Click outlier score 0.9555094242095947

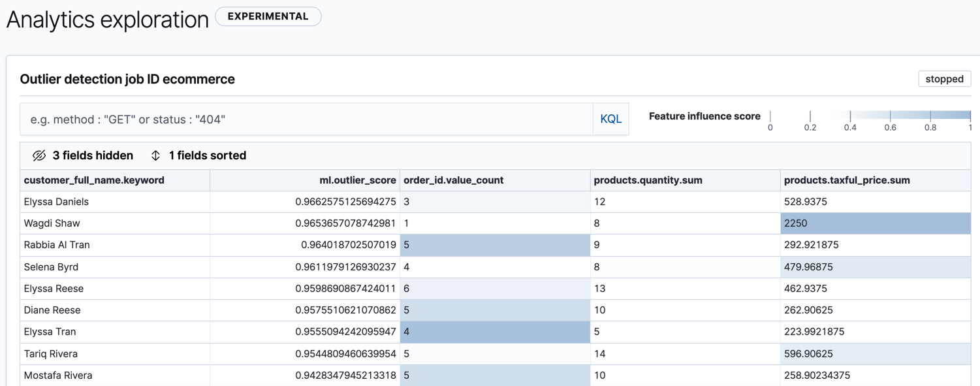click(x=305, y=332)
